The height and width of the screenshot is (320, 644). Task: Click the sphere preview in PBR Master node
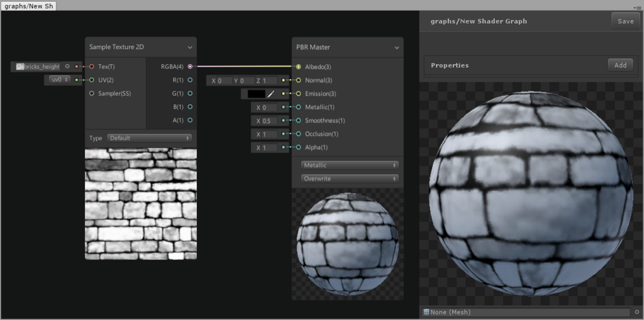[x=347, y=244]
